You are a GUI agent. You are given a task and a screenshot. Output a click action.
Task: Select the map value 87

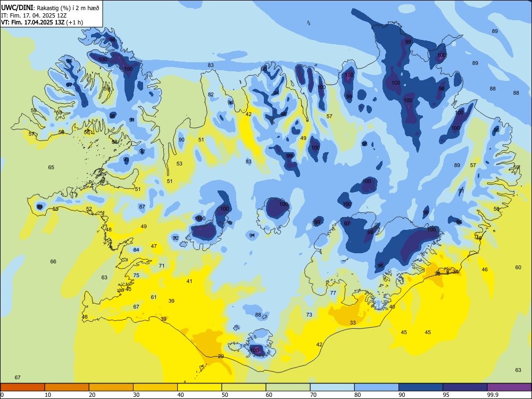(x=142, y=206)
